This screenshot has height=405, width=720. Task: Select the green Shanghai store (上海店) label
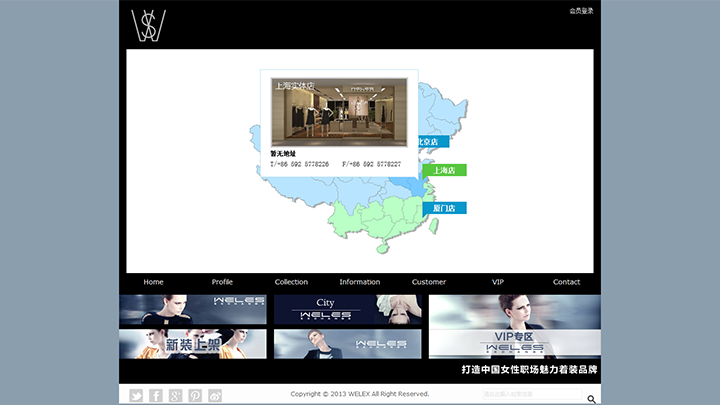pos(444,171)
